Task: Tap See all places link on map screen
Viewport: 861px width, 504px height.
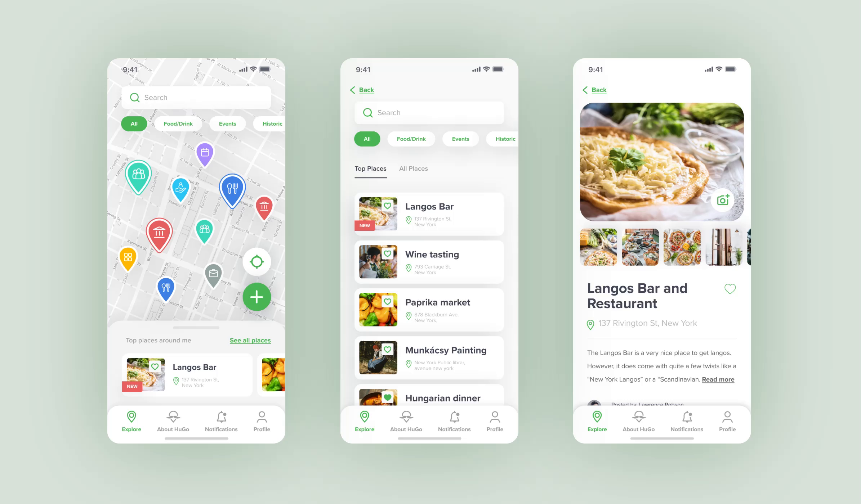Action: (250, 340)
